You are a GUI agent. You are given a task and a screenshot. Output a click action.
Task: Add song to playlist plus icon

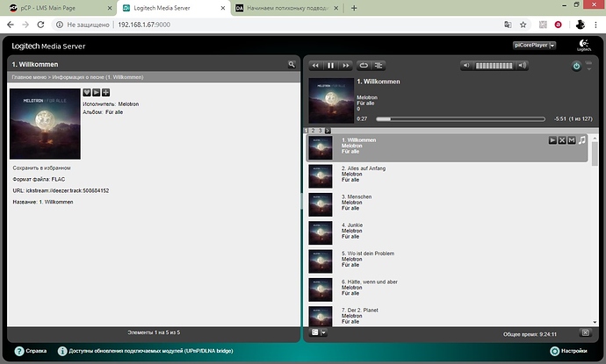tap(106, 92)
